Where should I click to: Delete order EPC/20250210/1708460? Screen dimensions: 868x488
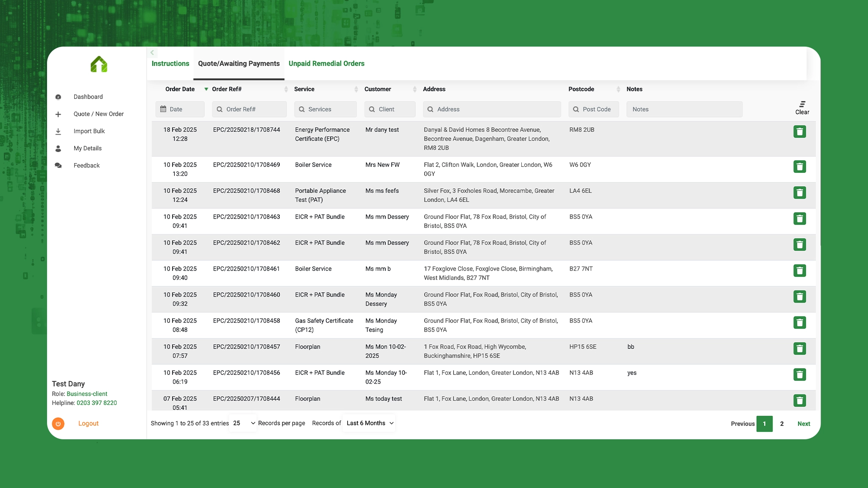[799, 297]
